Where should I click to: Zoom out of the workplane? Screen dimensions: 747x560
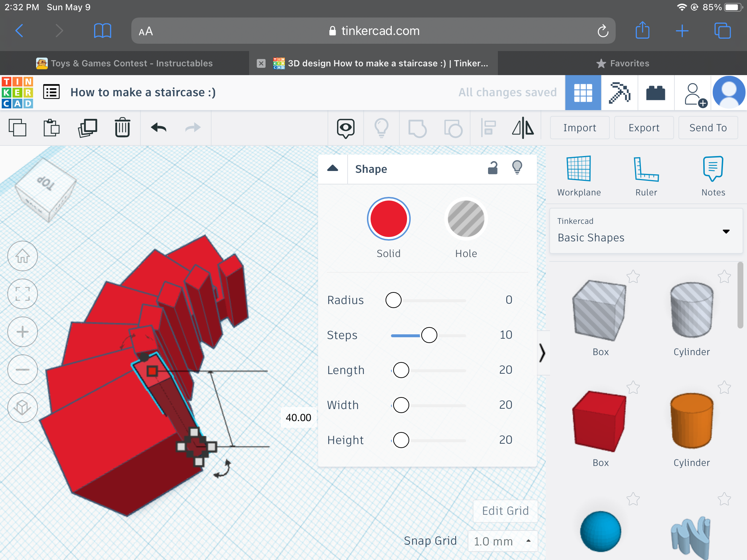[23, 370]
